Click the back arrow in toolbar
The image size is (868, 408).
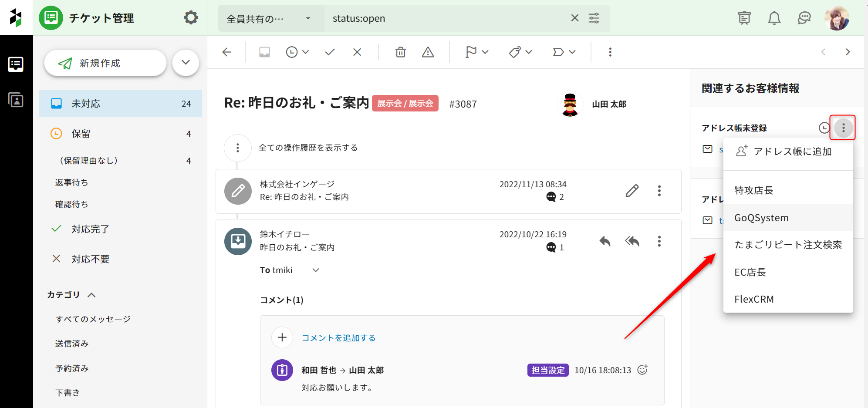pyautogui.click(x=226, y=52)
